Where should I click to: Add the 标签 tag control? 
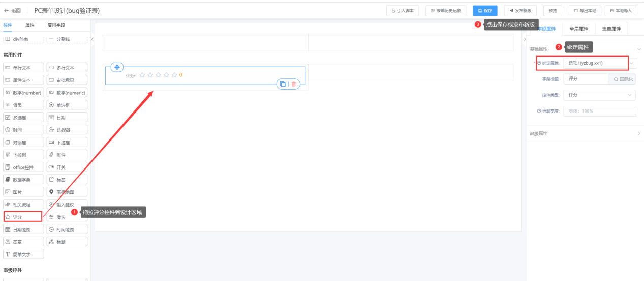coord(67,180)
